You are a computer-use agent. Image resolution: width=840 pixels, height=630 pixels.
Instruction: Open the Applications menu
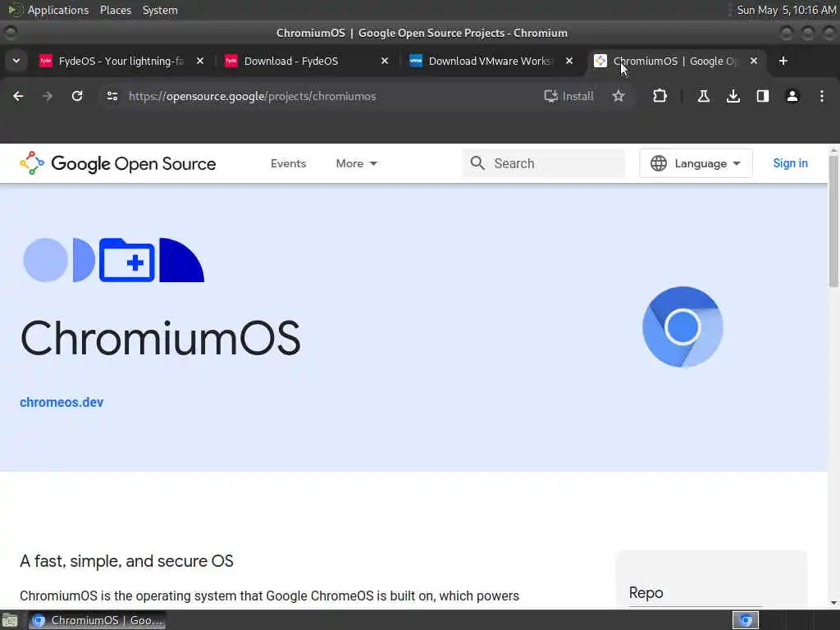click(58, 10)
